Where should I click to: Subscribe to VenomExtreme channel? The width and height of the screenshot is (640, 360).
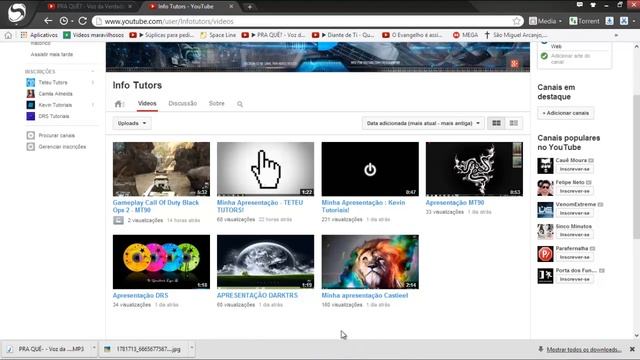tap(574, 213)
